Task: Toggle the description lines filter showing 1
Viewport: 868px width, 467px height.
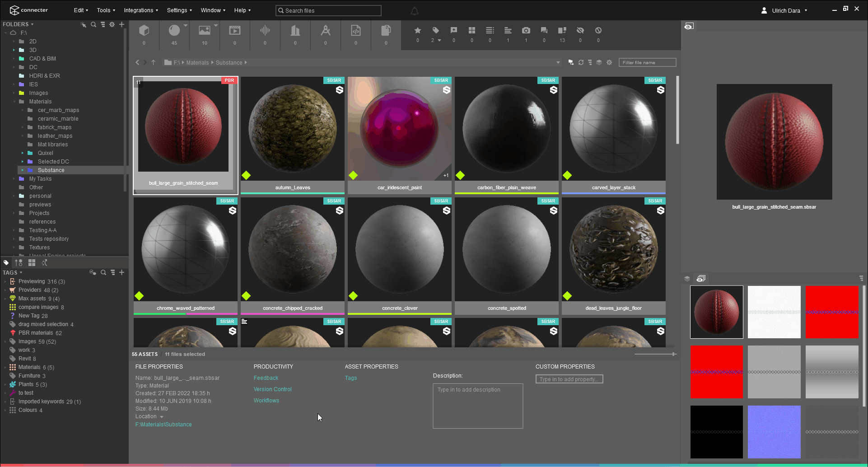Action: click(x=508, y=30)
